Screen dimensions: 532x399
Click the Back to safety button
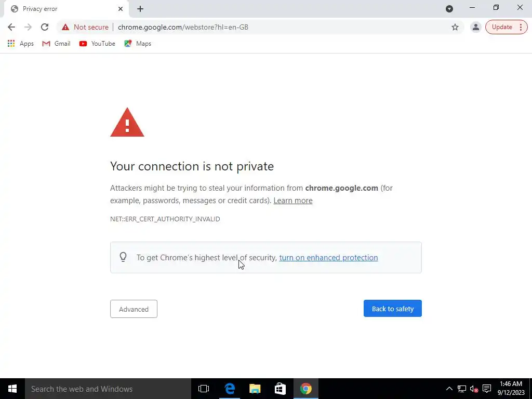coord(393,309)
